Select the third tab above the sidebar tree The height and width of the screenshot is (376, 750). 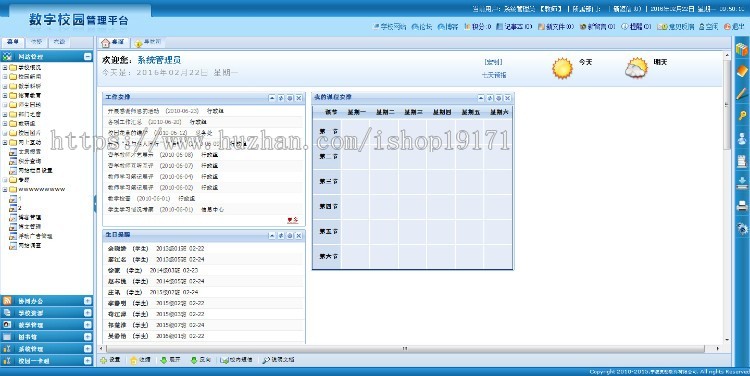coord(60,42)
